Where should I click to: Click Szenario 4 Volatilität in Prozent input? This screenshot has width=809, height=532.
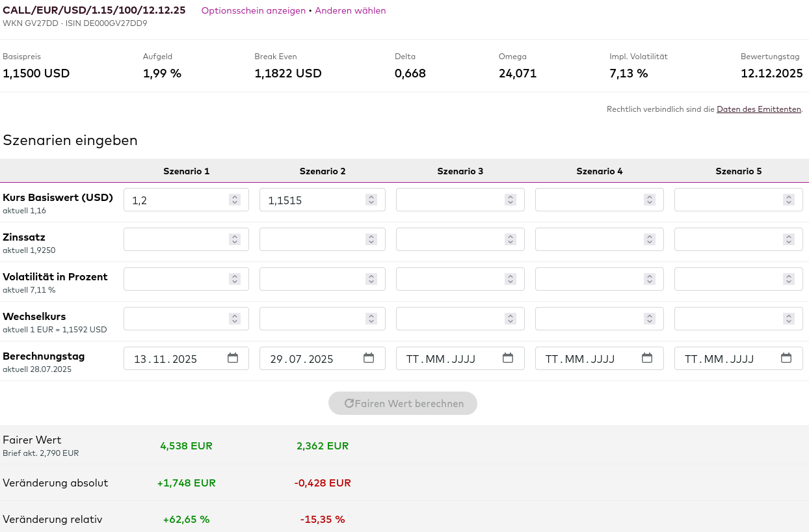pyautogui.click(x=588, y=279)
